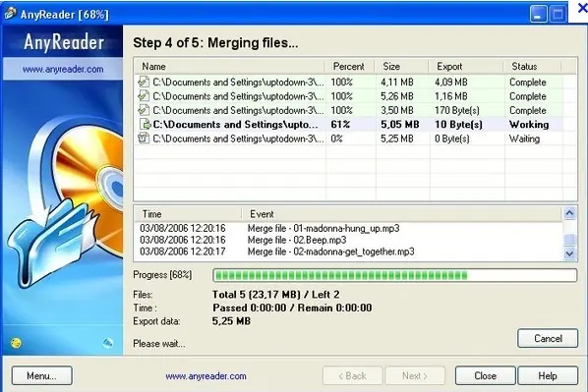
Task: Click the yellow smiley icon in sidebar
Action: pos(16,343)
